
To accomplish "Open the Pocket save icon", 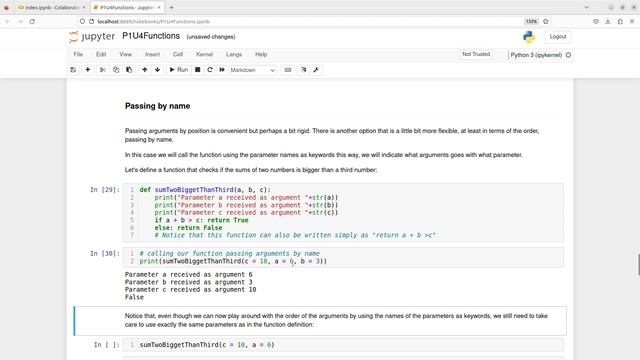I will [596, 21].
